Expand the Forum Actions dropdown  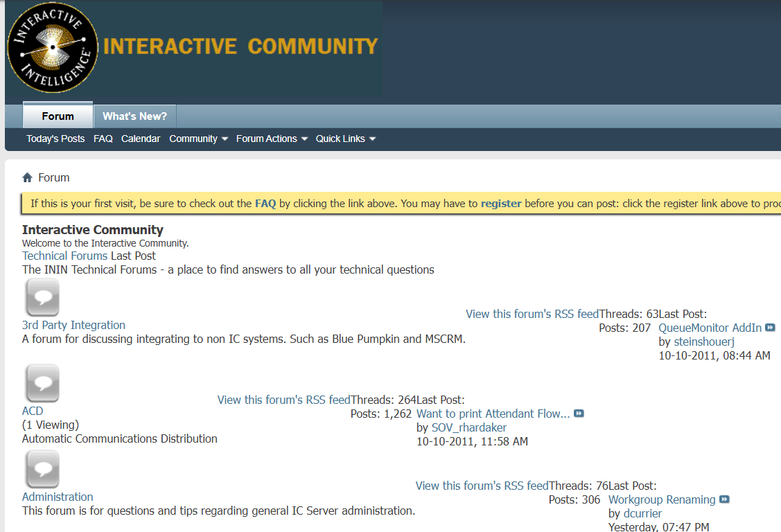(272, 139)
